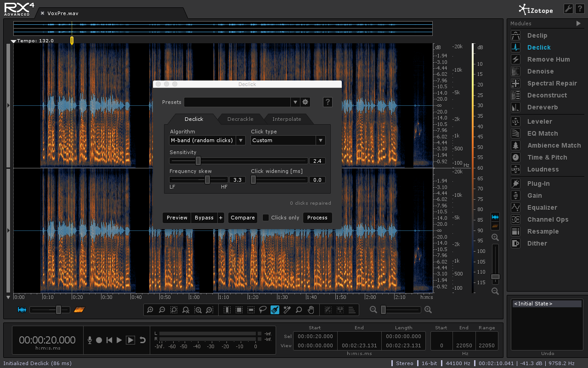Open the Dereverb module
This screenshot has width=588, height=368.
coord(542,107)
